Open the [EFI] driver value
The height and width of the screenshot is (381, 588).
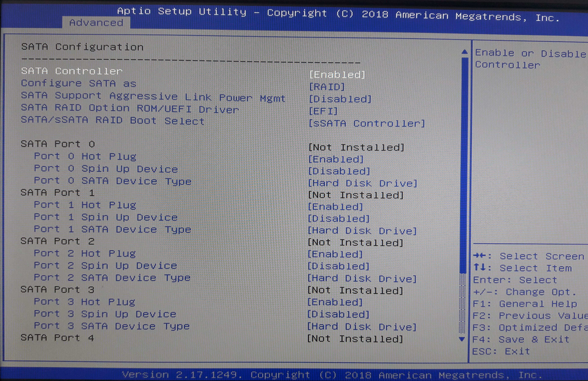pos(323,111)
